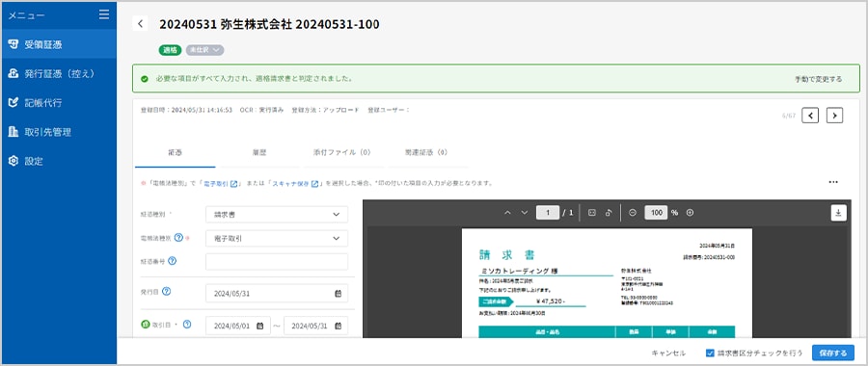Expand the 未仕訳 status dropdown
The height and width of the screenshot is (366, 868).
[x=204, y=50]
